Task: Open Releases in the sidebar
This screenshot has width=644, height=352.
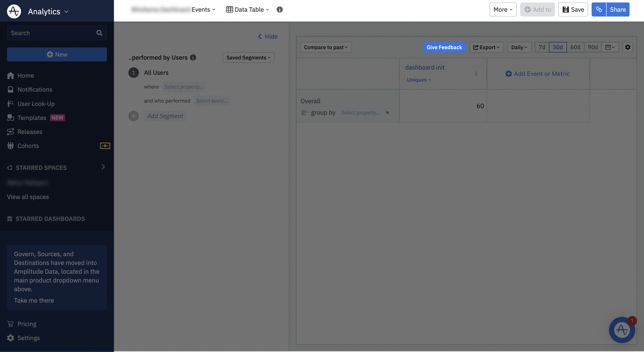Action: click(x=30, y=132)
